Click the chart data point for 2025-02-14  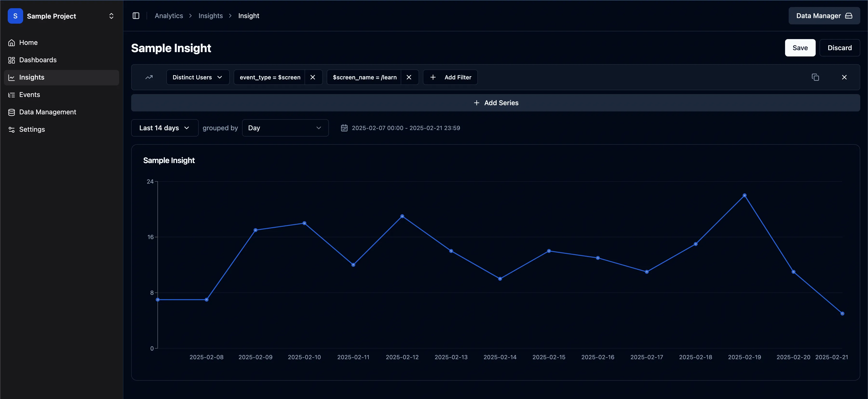coord(500,279)
